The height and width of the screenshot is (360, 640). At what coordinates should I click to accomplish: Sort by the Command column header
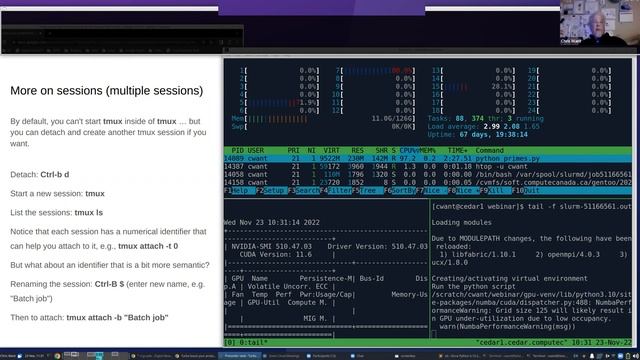click(489, 151)
